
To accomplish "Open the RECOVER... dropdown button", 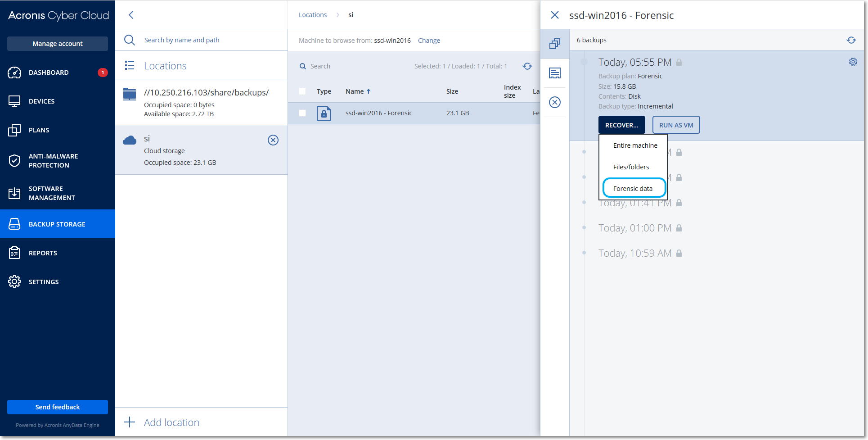I will point(621,125).
